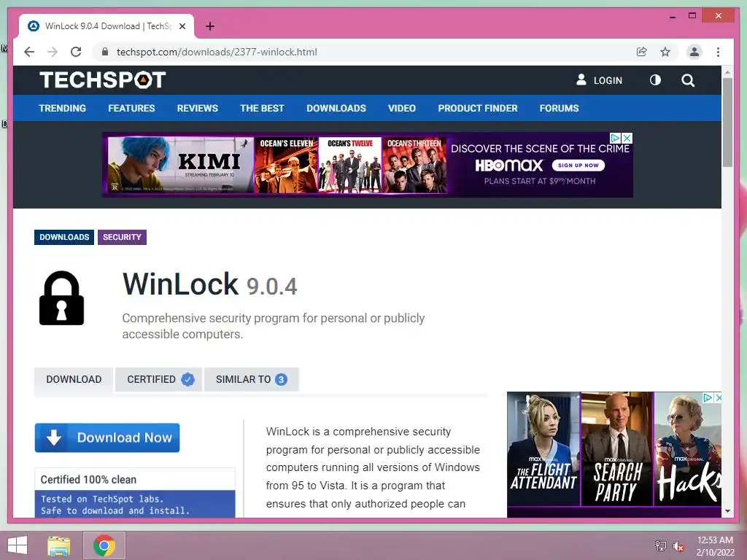Click the WinLock 9.0.4 page heading
Screen dimensions: 747x560
209,284
